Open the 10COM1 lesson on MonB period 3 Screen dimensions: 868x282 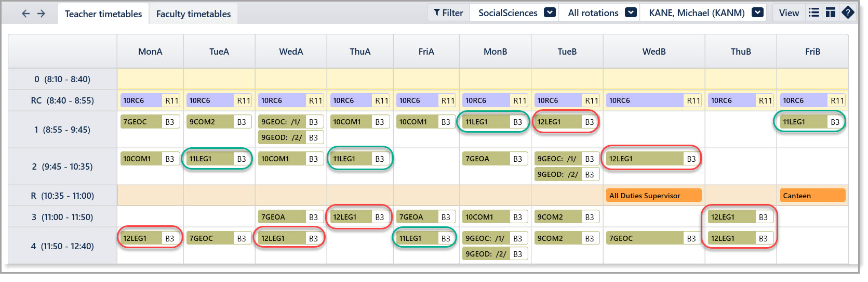(496, 217)
